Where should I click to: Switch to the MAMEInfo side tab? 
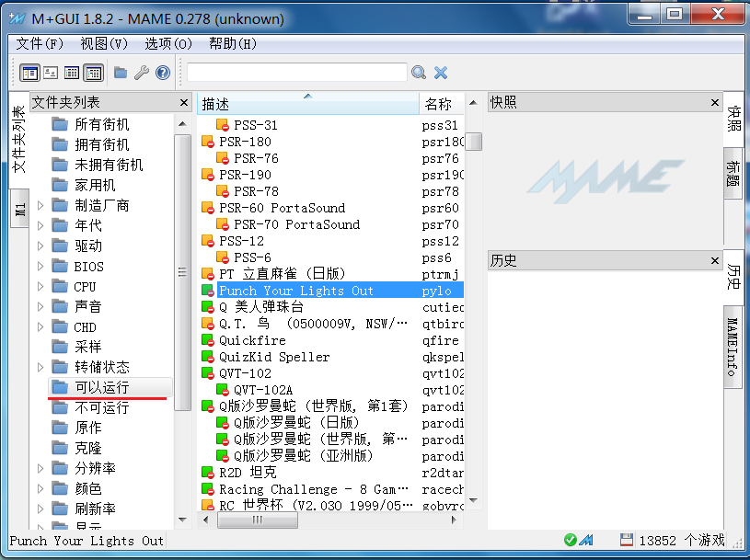pos(733,348)
